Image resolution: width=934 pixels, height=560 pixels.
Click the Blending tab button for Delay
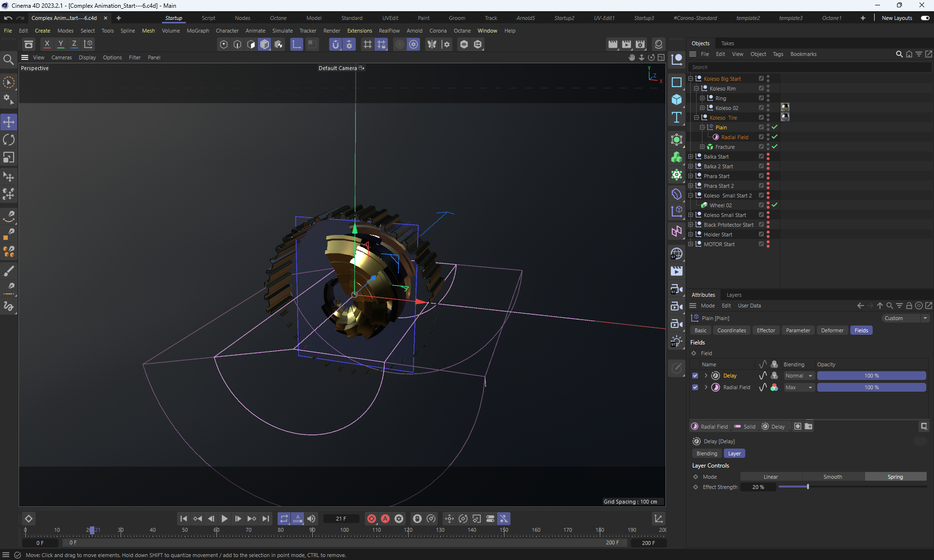[x=706, y=453]
